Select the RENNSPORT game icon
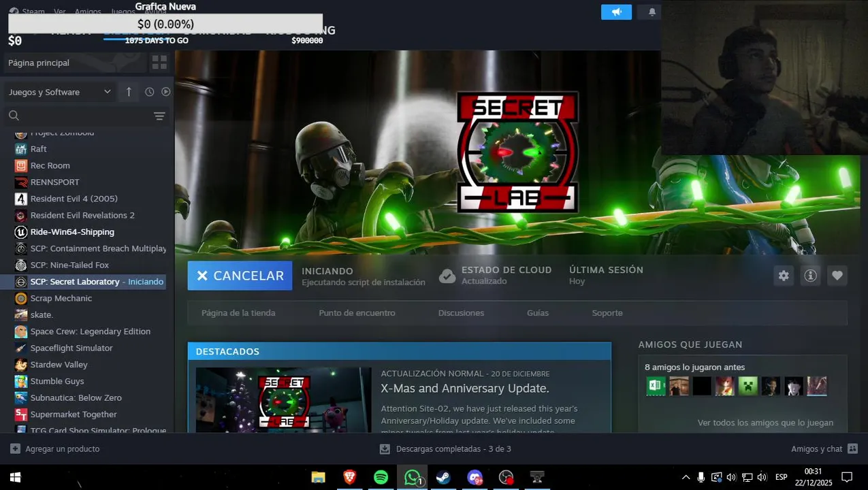The image size is (868, 490). (20, 182)
